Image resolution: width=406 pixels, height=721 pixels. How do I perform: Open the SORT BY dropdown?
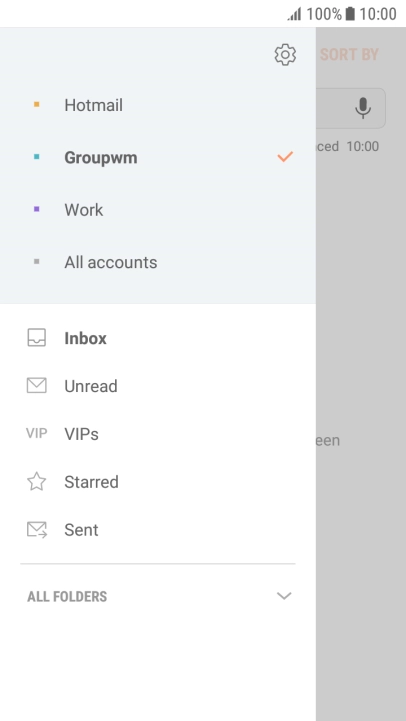349,55
